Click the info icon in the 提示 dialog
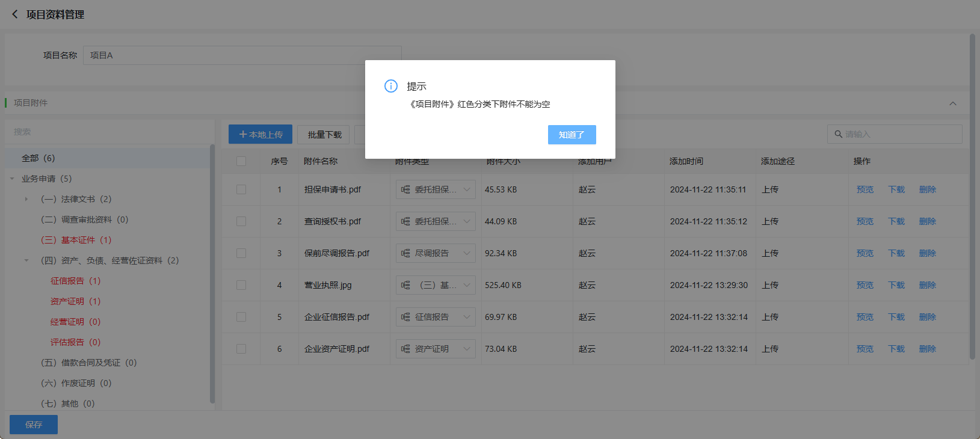980x439 pixels. [391, 86]
